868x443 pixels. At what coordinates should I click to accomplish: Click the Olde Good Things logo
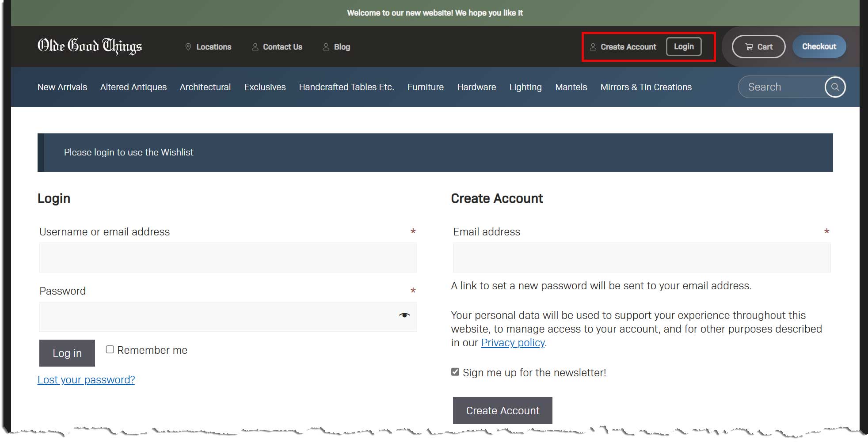pyautogui.click(x=90, y=46)
